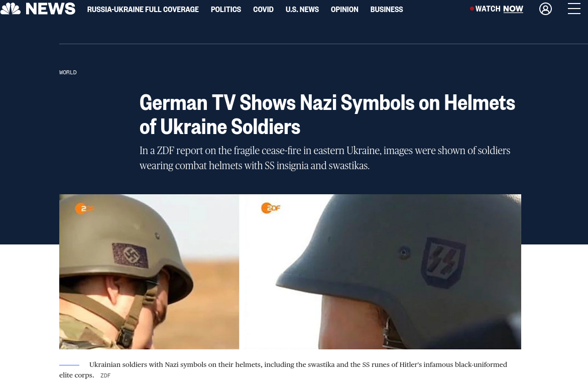Click the image caption about Ukrainian soldiers
The width and height of the screenshot is (588, 383).
pyautogui.click(x=283, y=369)
